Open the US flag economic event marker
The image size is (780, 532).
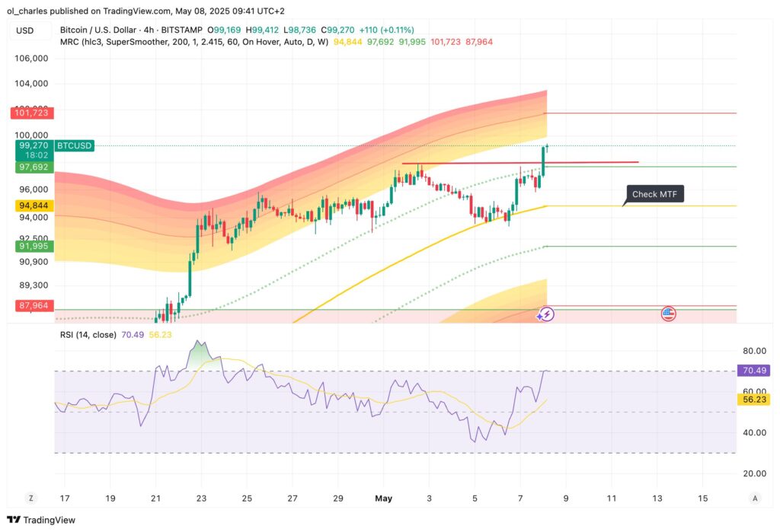(668, 313)
